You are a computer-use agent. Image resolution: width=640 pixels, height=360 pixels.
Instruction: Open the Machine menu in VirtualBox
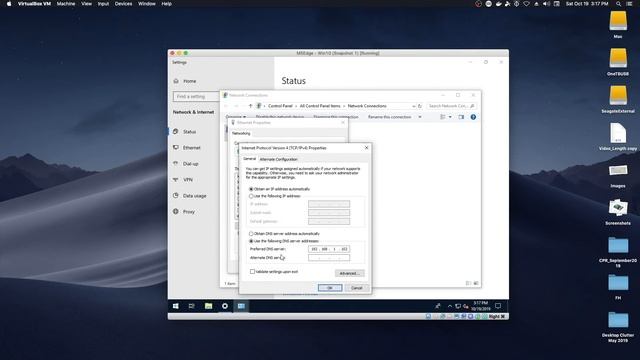(66, 4)
